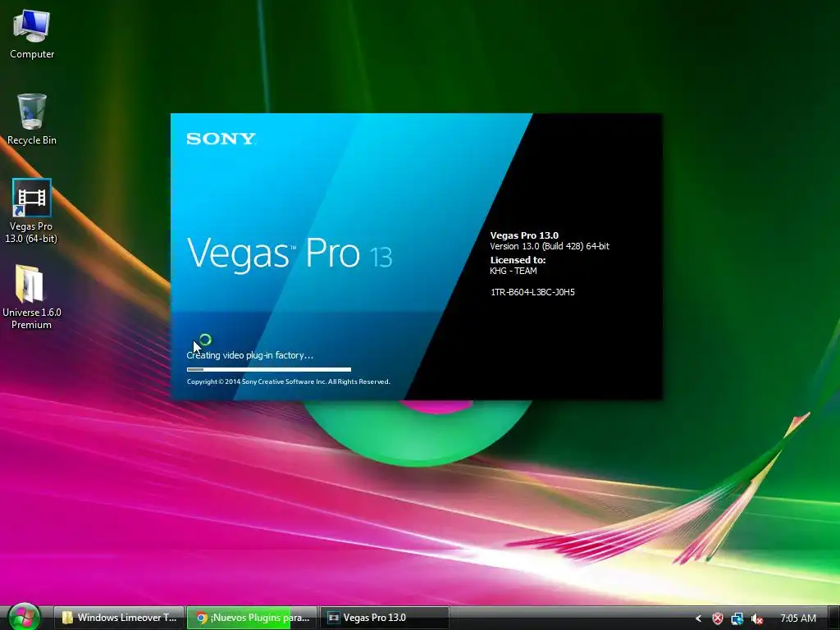Switch to Windows Limeover folder taskbar button
840x630 pixels.
click(119, 618)
